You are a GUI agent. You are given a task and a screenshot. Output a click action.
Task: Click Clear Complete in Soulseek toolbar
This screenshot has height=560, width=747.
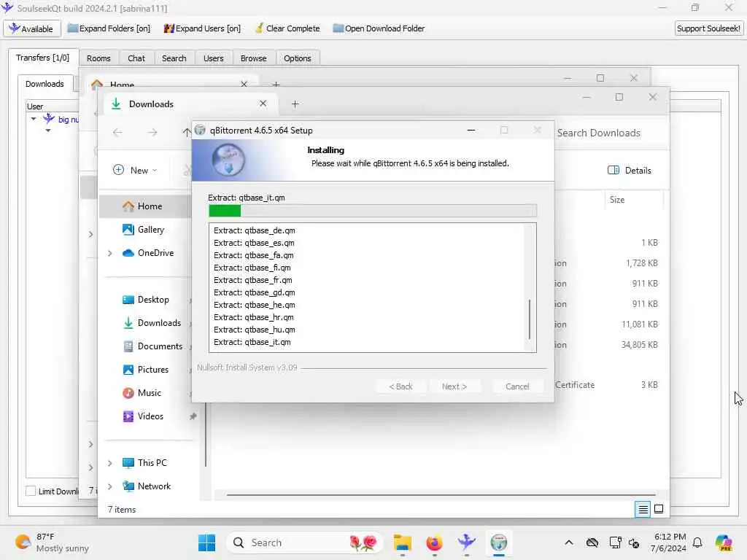287,28
